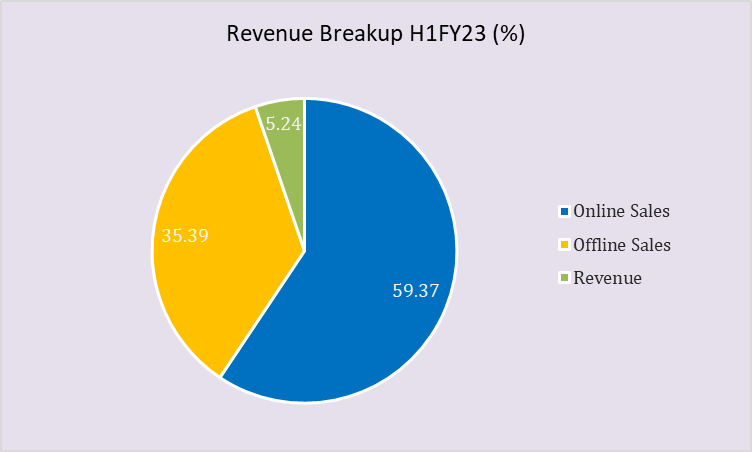This screenshot has width=752, height=452.
Task: Click the green legend marker for Revenue
Action: (564, 278)
